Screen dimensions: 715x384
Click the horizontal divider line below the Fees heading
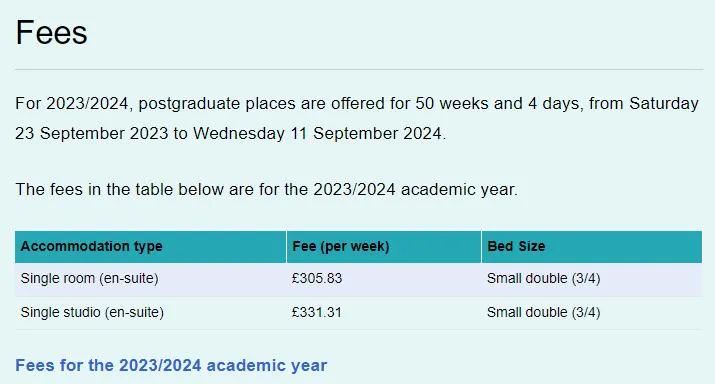(359, 69)
